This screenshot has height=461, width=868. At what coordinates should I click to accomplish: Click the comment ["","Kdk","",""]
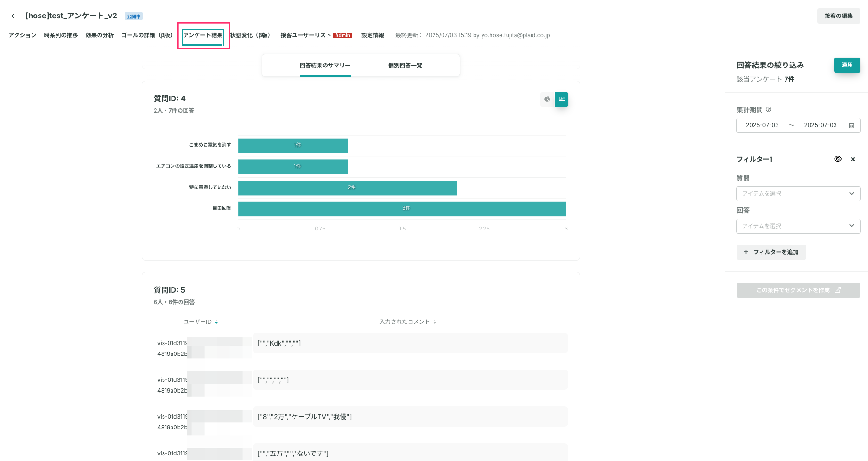pos(410,343)
